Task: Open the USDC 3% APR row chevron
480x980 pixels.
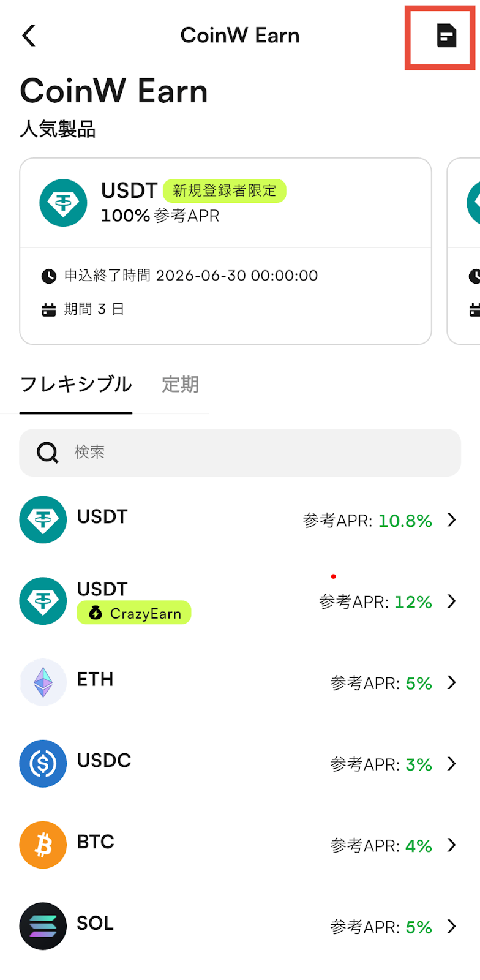Action: pos(452,764)
